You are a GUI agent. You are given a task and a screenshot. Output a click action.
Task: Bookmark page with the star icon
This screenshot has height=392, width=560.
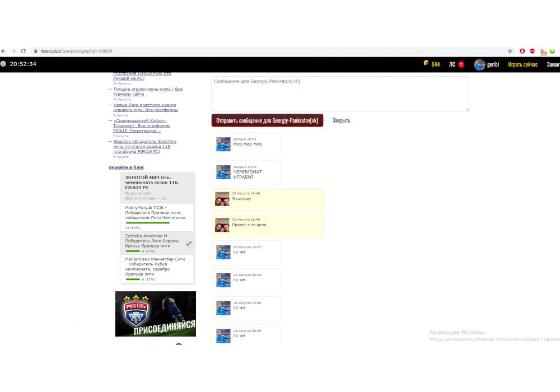click(x=510, y=51)
